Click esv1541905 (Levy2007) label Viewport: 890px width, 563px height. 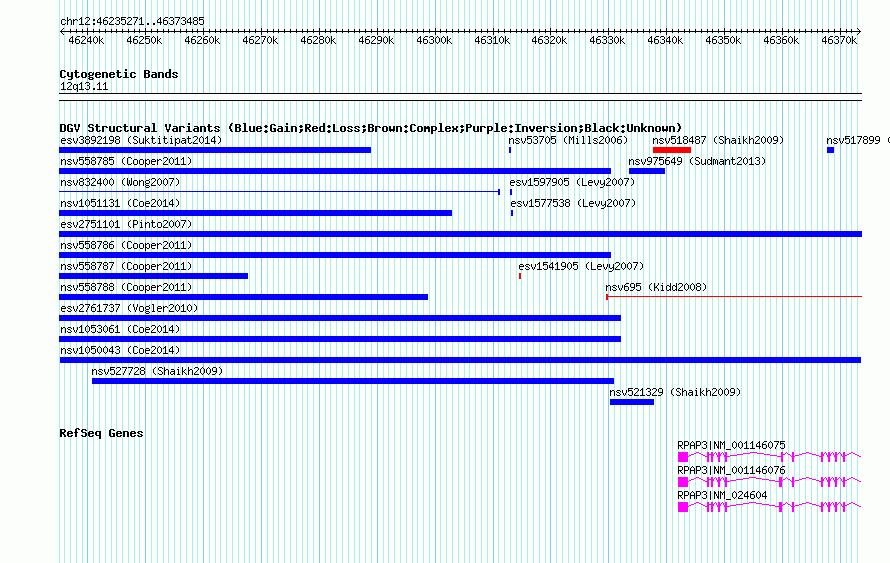[x=581, y=266]
